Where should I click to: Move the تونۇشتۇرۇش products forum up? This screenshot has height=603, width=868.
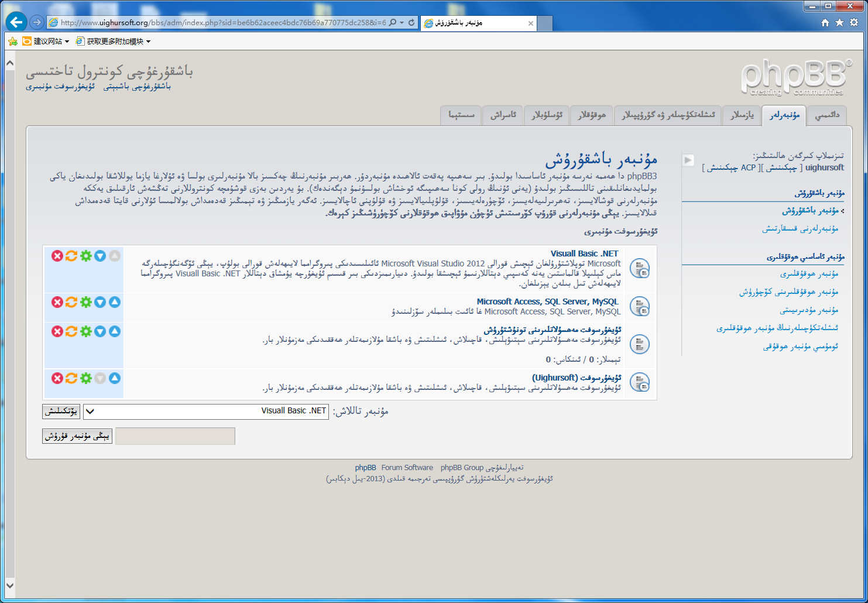(x=115, y=331)
